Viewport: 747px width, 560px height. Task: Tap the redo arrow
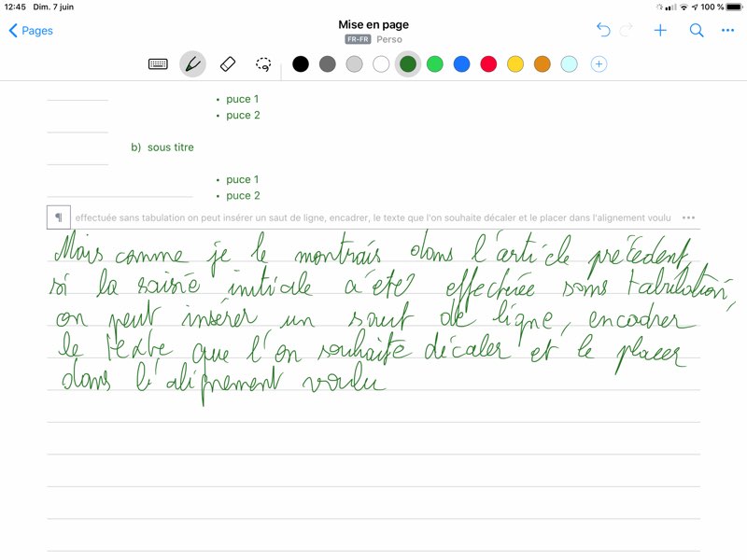627,31
